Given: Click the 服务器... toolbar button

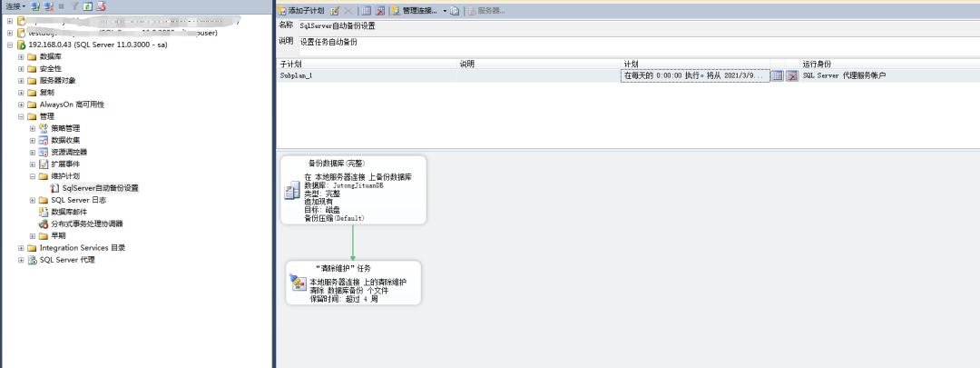Looking at the screenshot, I should click(486, 11).
